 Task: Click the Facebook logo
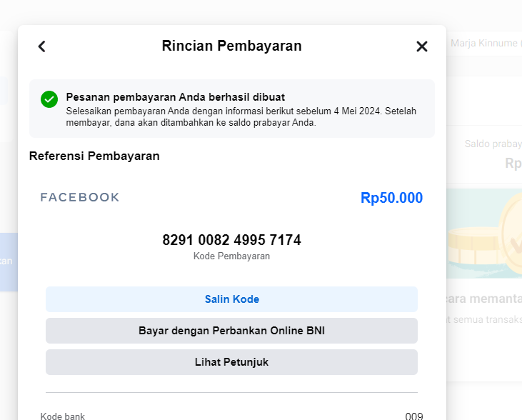[x=80, y=198]
